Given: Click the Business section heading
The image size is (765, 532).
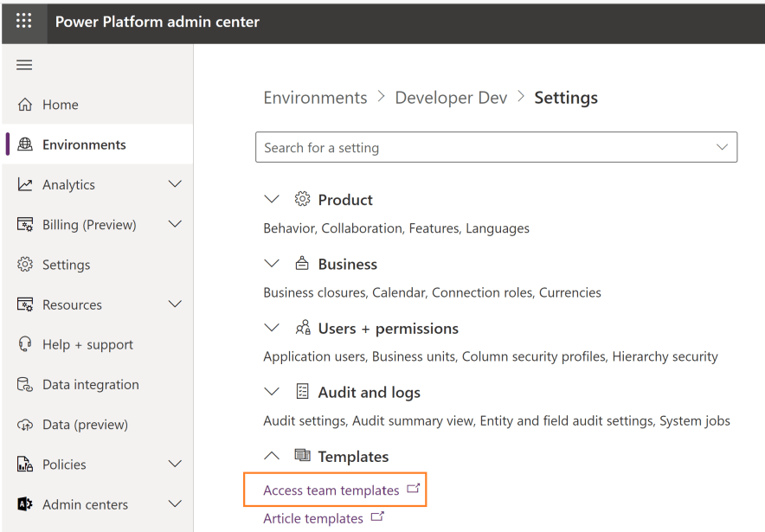Looking at the screenshot, I should 348,264.
